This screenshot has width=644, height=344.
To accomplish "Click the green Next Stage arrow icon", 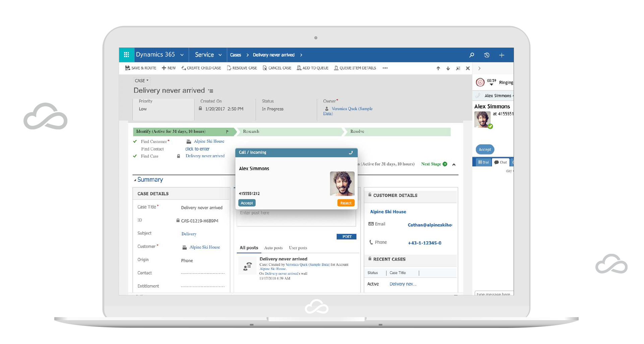I will (445, 164).
